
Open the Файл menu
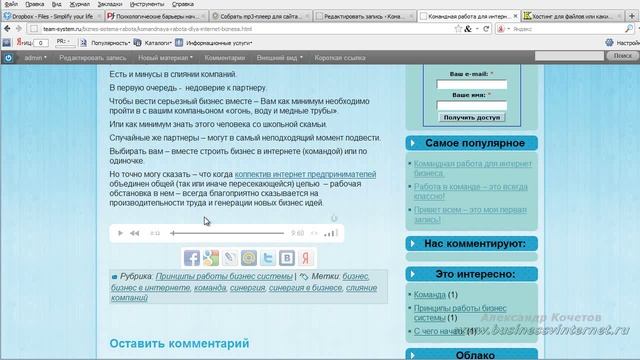10,4
